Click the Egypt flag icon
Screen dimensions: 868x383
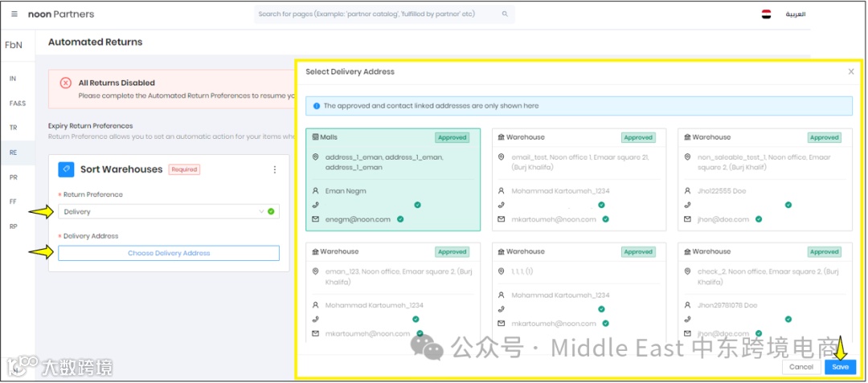[x=766, y=14]
